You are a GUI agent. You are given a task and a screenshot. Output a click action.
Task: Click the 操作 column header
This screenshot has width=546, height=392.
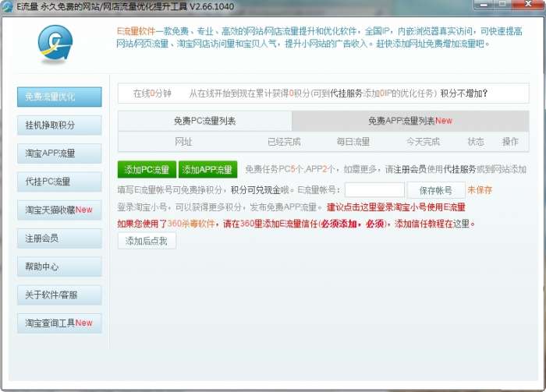pos(510,142)
